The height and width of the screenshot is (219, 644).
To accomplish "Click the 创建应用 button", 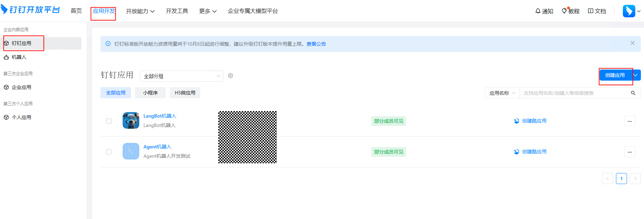I will tap(615, 75).
